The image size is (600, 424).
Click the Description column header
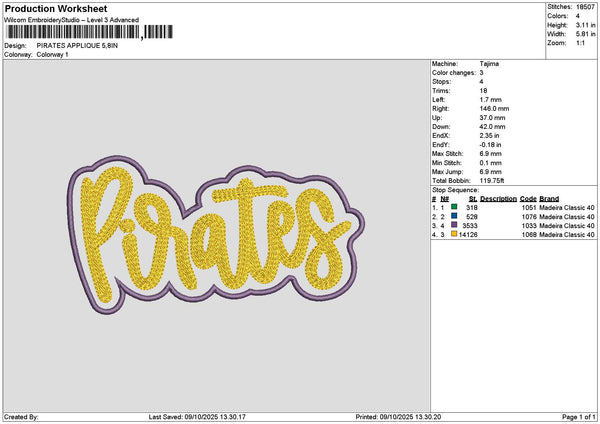(x=498, y=199)
